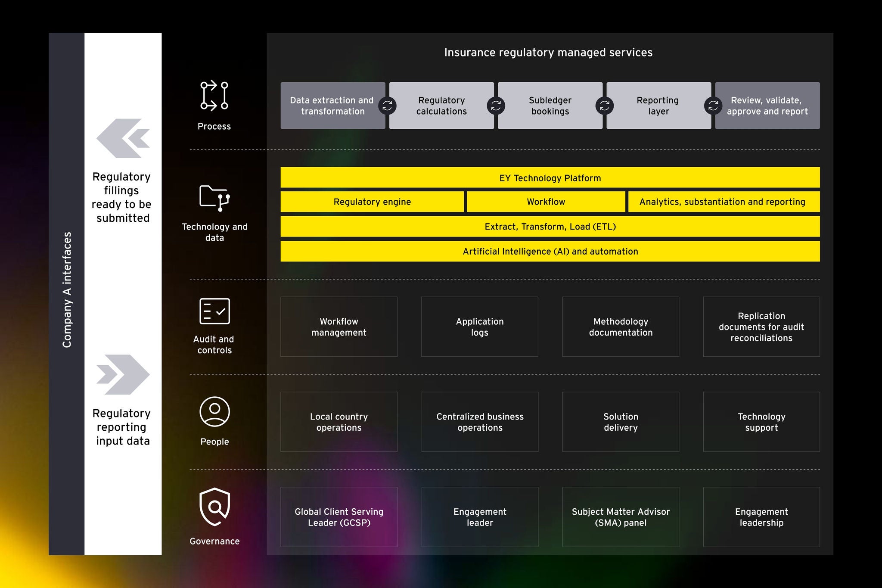
Task: Open the Solution delivery card
Action: tap(621, 422)
